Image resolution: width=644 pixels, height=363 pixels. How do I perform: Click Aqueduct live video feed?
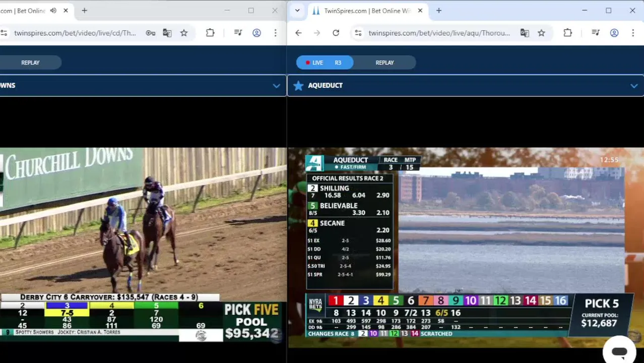pos(466,247)
